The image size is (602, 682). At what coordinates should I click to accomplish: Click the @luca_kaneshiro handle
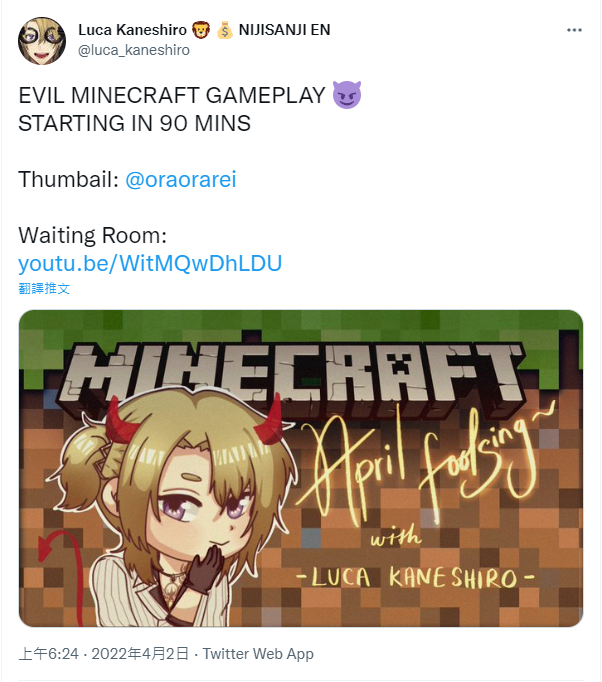point(134,50)
